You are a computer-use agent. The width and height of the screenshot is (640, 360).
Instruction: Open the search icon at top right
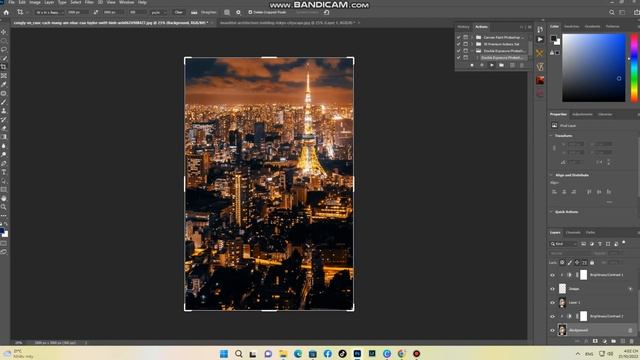tap(611, 12)
